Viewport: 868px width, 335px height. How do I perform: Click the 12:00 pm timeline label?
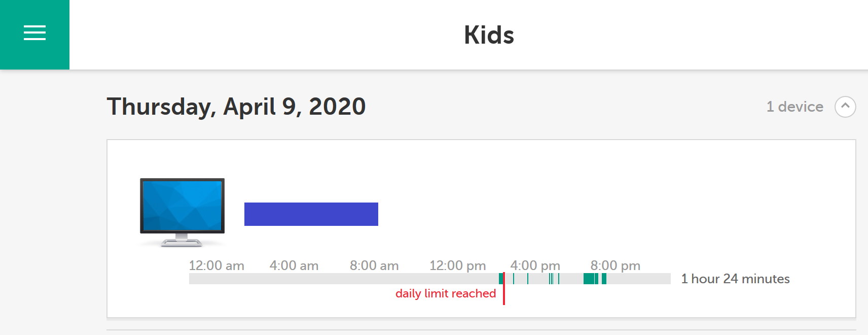pyautogui.click(x=457, y=265)
